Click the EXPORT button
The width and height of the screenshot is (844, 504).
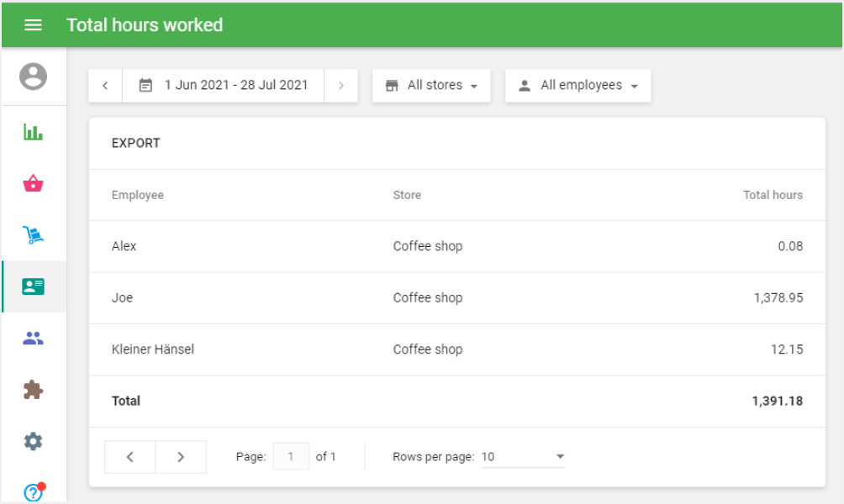click(136, 143)
